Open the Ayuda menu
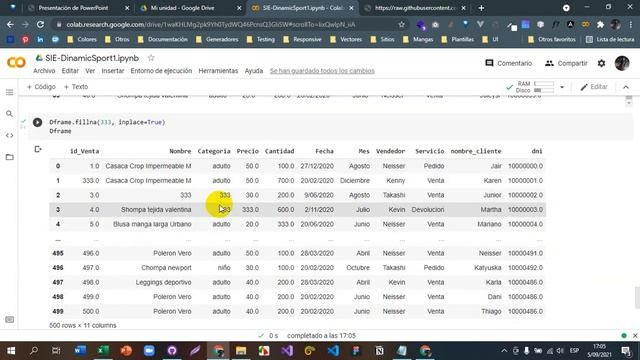The image size is (640, 360). (x=254, y=71)
